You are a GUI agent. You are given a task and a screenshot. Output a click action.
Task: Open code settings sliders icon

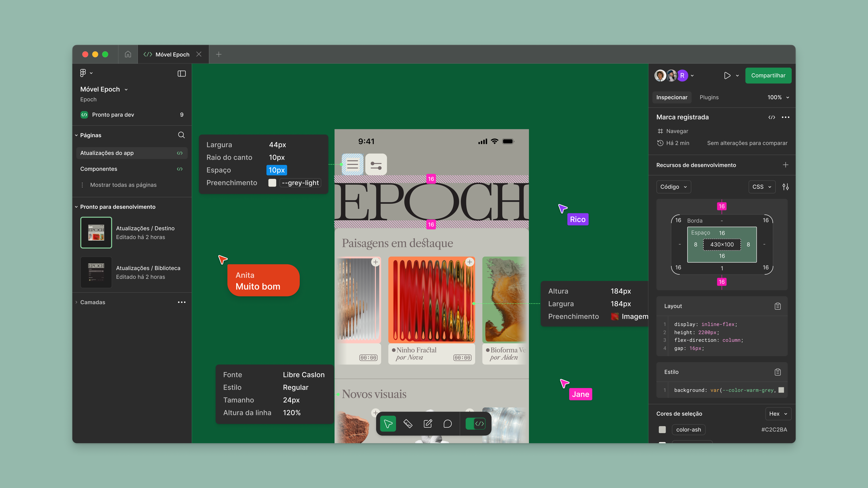tap(785, 187)
